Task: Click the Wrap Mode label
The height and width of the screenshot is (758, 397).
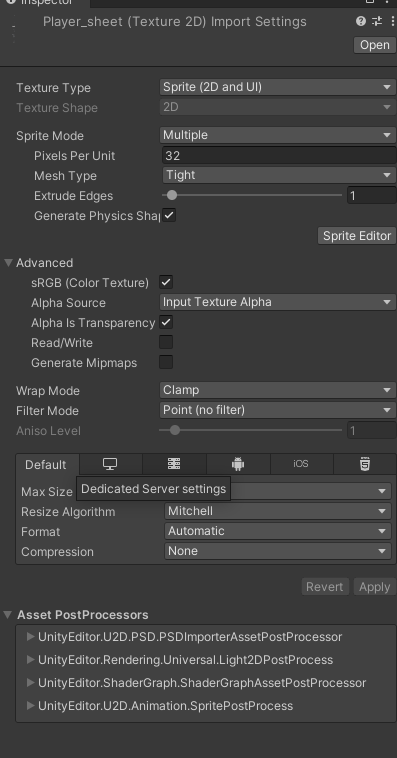Action: point(48,391)
